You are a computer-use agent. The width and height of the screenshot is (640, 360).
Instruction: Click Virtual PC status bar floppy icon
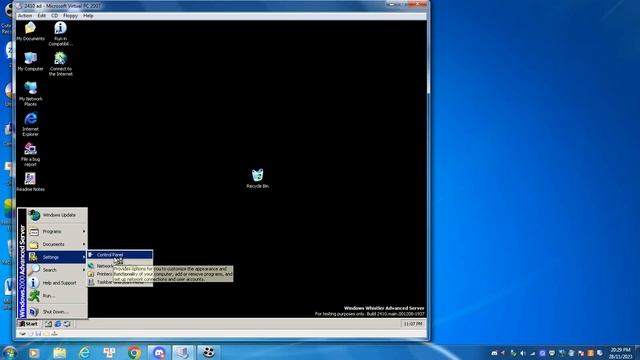38,333
